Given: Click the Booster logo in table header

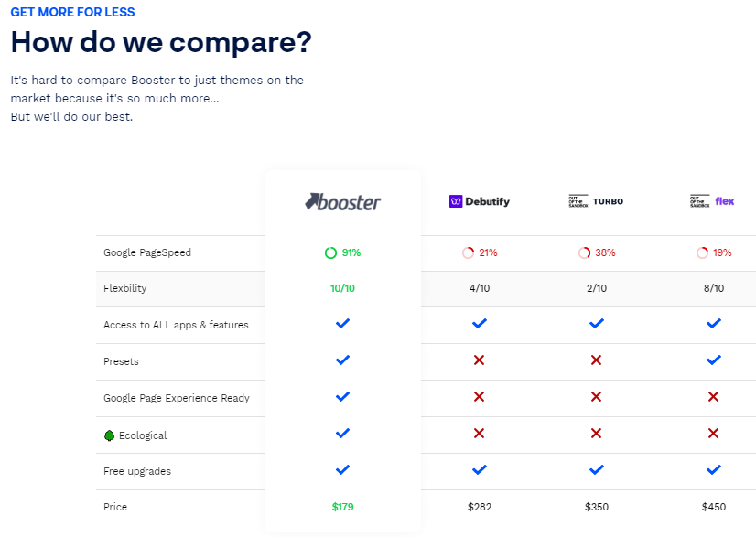Looking at the screenshot, I should point(342,201).
